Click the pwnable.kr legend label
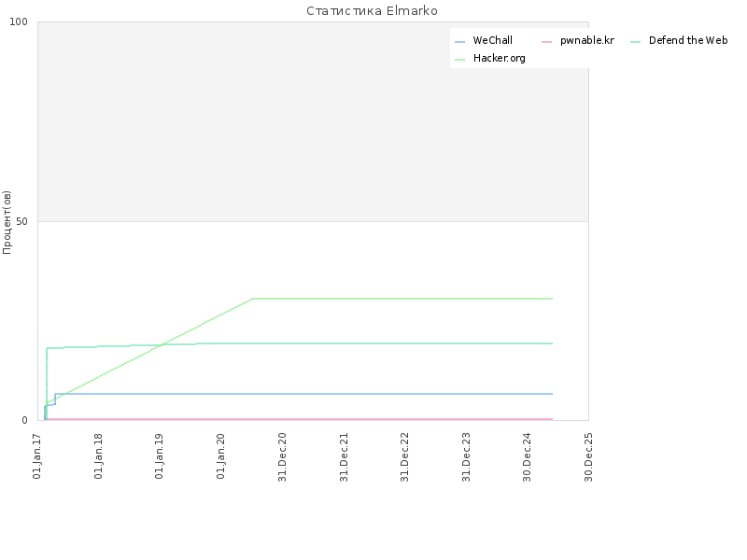The width and height of the screenshot is (747, 560). click(587, 40)
